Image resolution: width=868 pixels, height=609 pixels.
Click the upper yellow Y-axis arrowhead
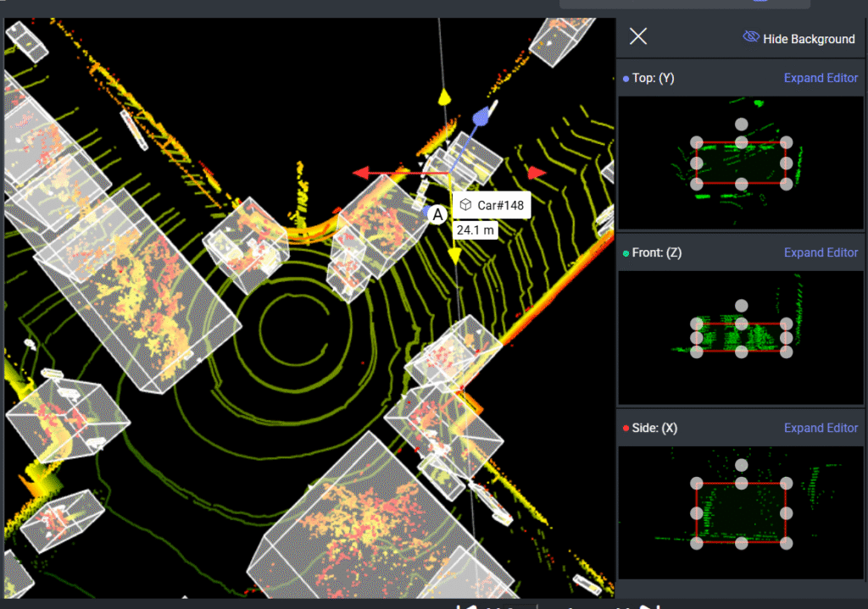[x=443, y=98]
